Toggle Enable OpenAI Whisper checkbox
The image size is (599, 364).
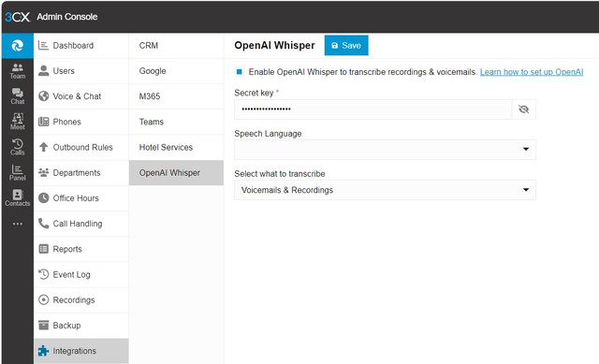pyautogui.click(x=240, y=71)
